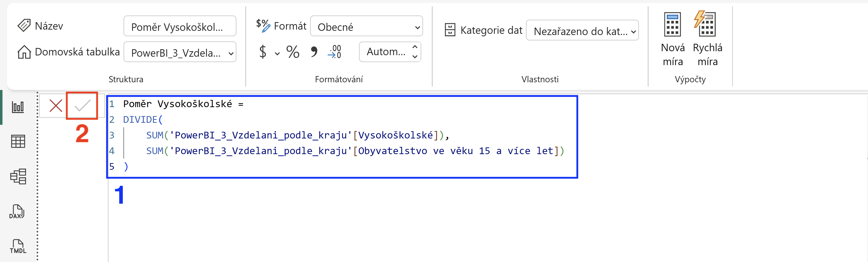The height and width of the screenshot is (262, 868).
Task: Click formula line with [Vysokoškolské]
Action: pos(297,135)
